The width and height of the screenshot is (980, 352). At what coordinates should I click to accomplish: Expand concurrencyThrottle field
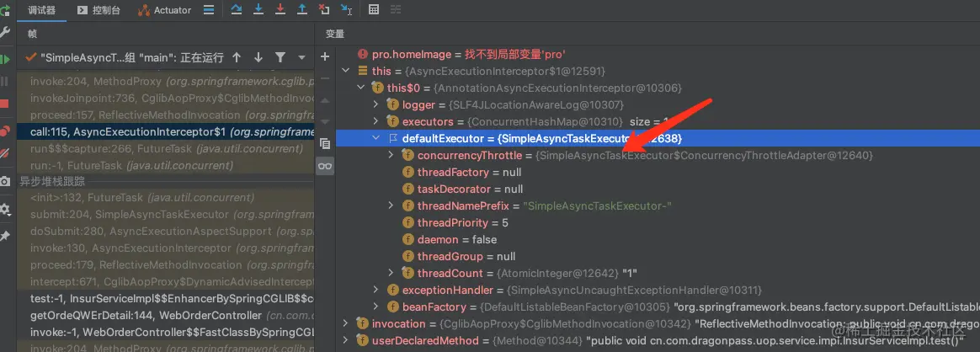(x=391, y=155)
